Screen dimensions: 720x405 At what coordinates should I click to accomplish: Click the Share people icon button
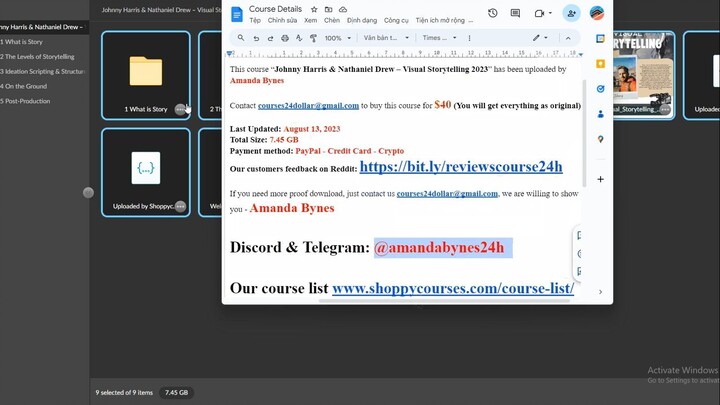(571, 13)
